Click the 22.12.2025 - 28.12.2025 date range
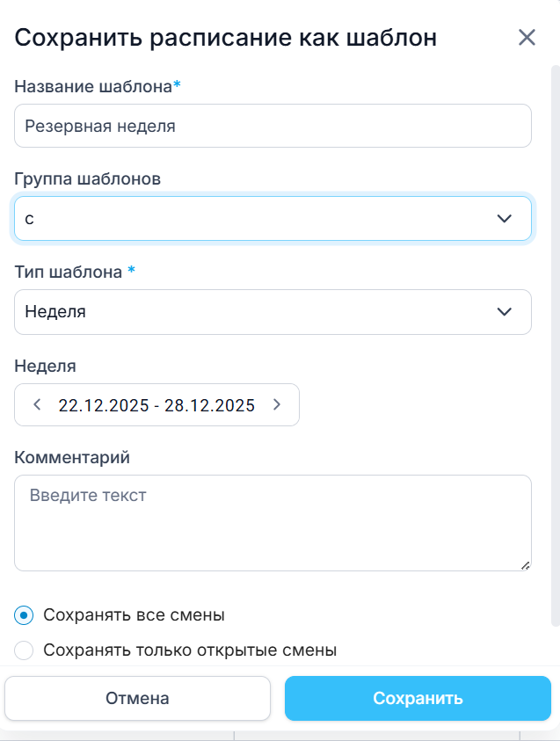This screenshot has height=741, width=560. [156, 405]
